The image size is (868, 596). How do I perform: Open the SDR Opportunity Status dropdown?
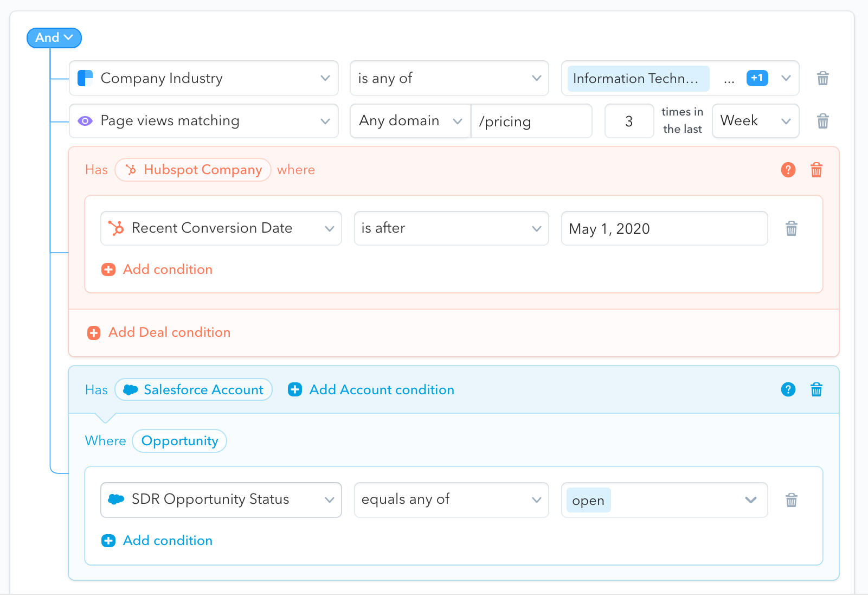(221, 500)
